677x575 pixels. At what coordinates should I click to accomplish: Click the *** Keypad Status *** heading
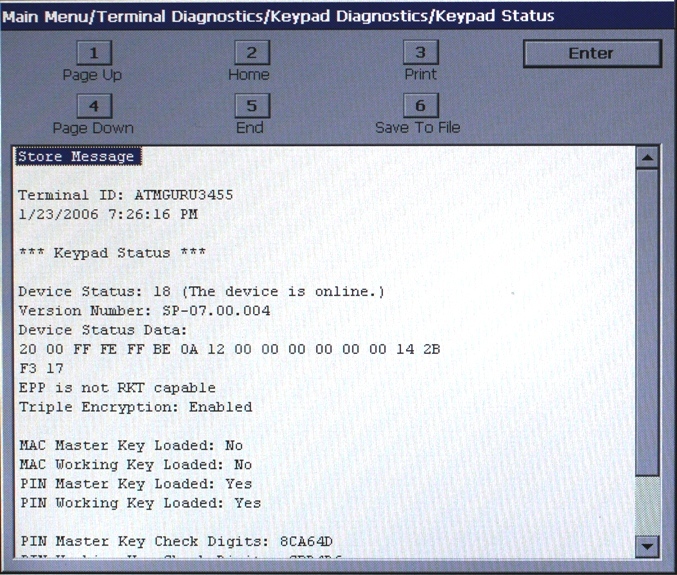tap(112, 252)
